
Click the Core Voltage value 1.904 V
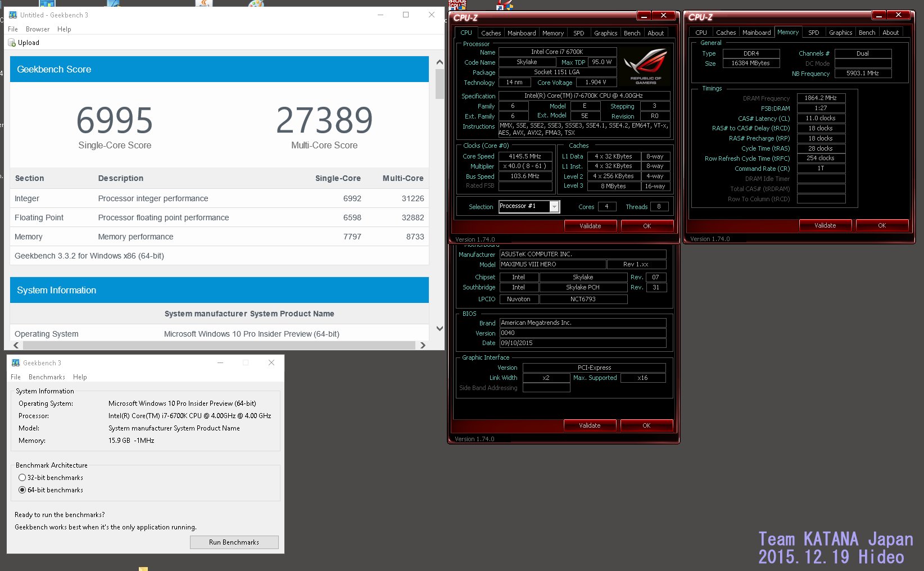tap(596, 82)
